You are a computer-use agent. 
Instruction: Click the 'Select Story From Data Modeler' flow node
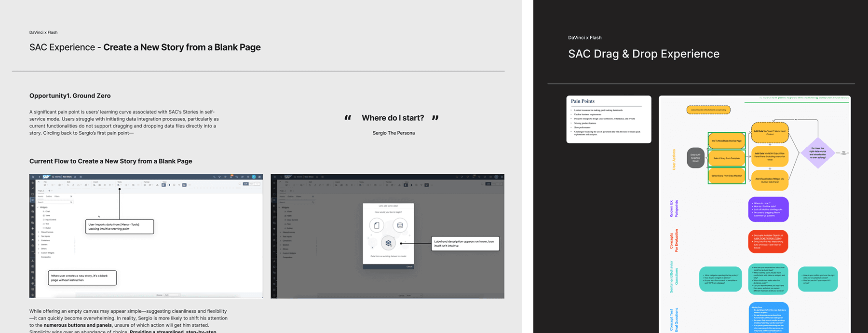(727, 176)
